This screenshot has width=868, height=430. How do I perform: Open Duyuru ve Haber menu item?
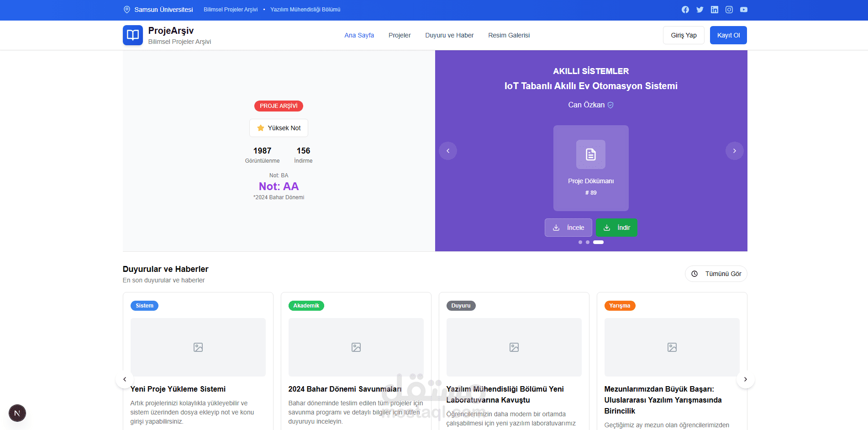[x=449, y=35]
